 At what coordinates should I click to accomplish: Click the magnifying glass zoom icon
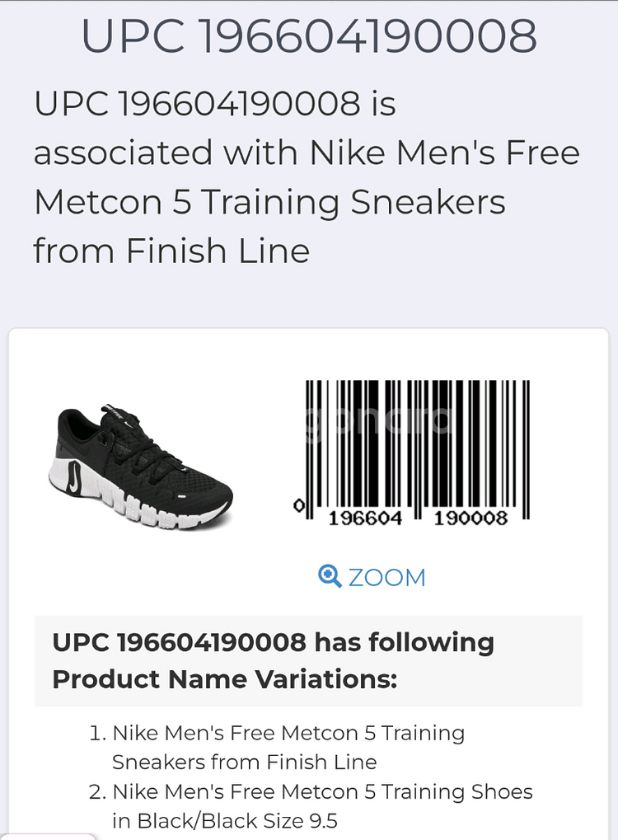click(x=330, y=576)
